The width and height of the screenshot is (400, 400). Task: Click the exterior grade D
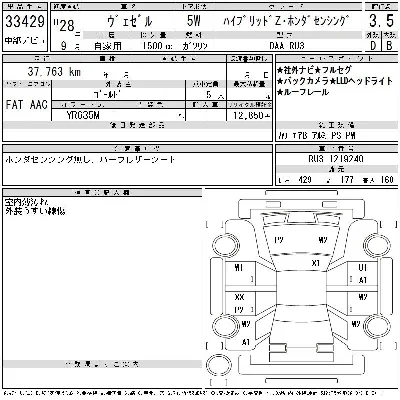(x=373, y=45)
